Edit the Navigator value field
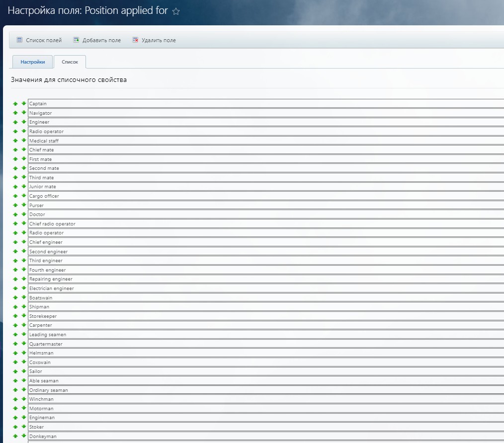Screen dimensions: 504x443 click(x=266, y=113)
